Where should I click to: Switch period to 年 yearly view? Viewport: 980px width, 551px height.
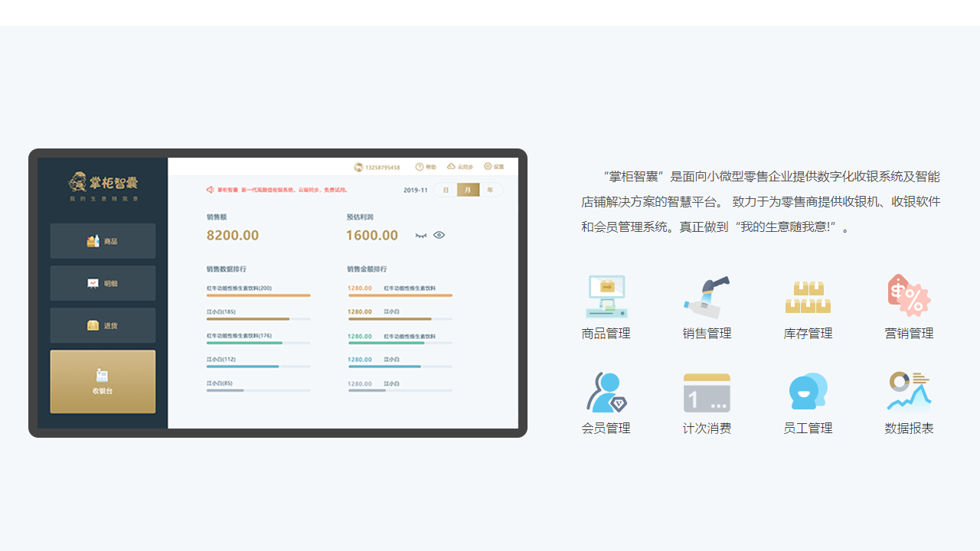pyautogui.click(x=490, y=190)
